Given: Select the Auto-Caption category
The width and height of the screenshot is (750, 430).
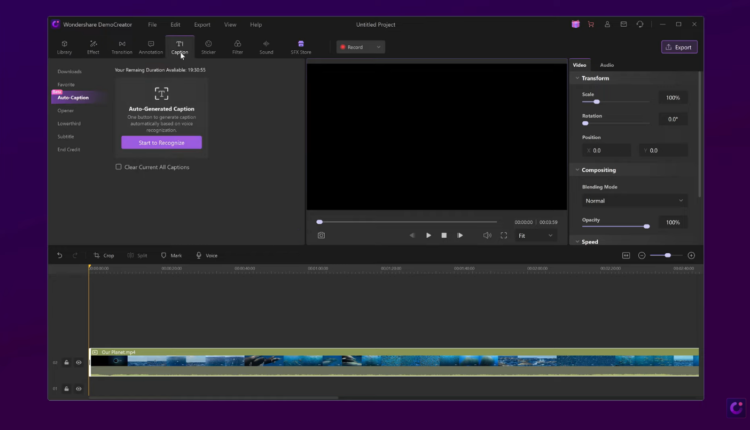Looking at the screenshot, I should 74,98.
